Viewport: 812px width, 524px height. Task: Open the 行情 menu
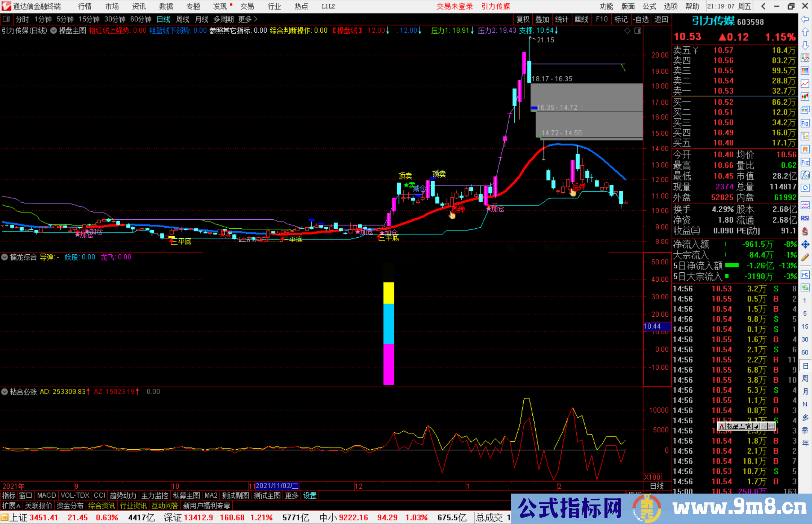(x=85, y=6)
